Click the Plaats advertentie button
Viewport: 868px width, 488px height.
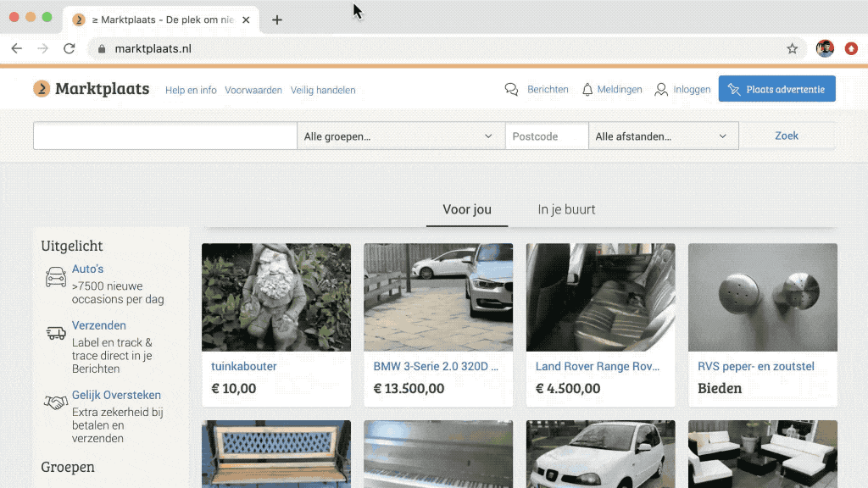point(776,89)
